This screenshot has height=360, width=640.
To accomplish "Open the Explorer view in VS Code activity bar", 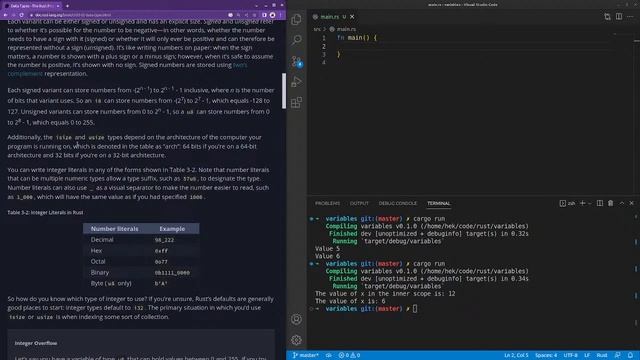I will pos(296,19).
